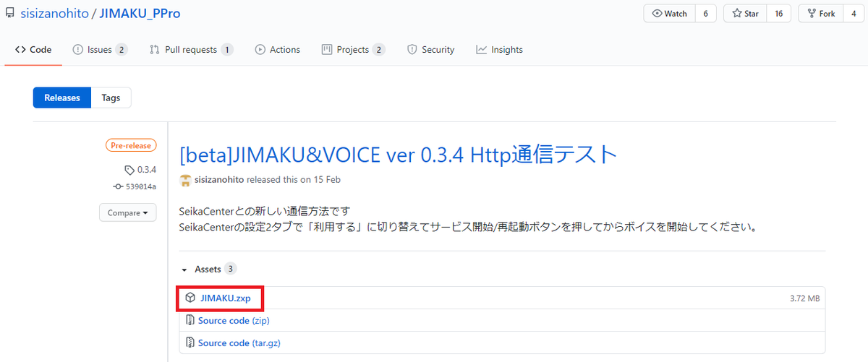Click the Pull requests branch icon

point(154,50)
